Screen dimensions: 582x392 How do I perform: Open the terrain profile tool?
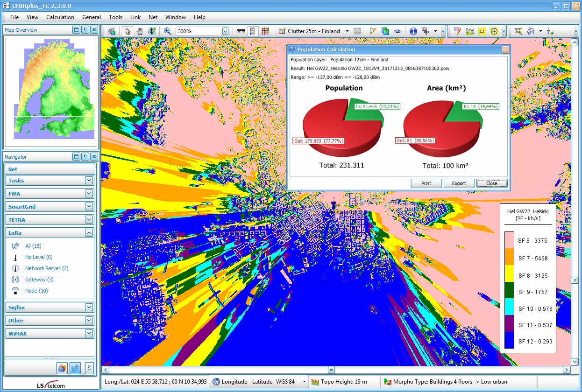(x=470, y=31)
